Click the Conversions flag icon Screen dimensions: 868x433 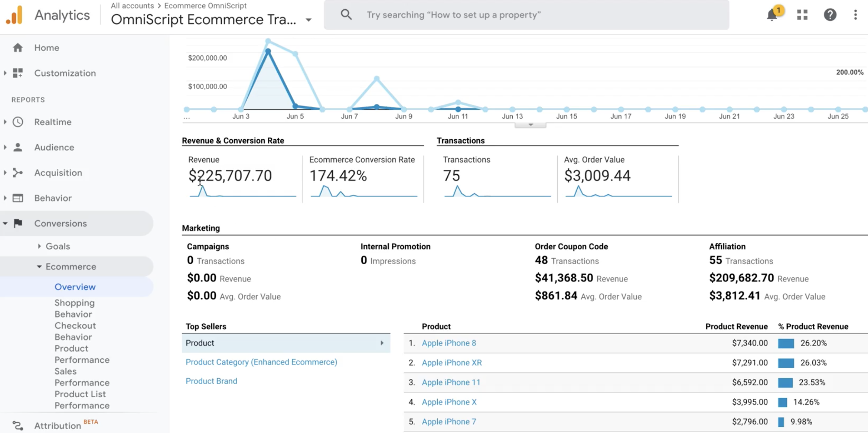[x=18, y=223]
